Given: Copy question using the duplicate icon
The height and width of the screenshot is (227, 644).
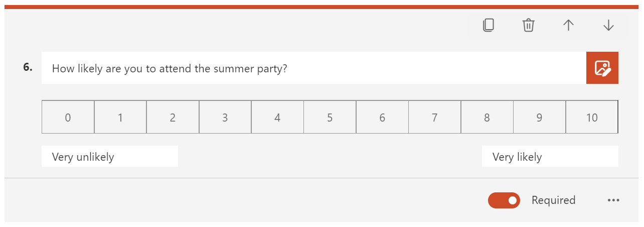Looking at the screenshot, I should [x=488, y=25].
